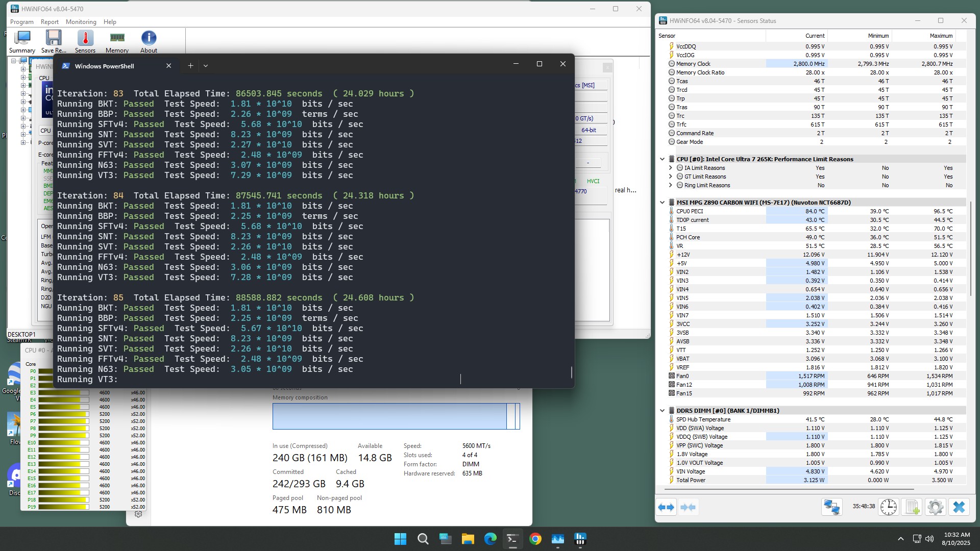Viewport: 980px width, 551px height.
Task: Add new PowerShell tab with plus
Action: click(190, 66)
